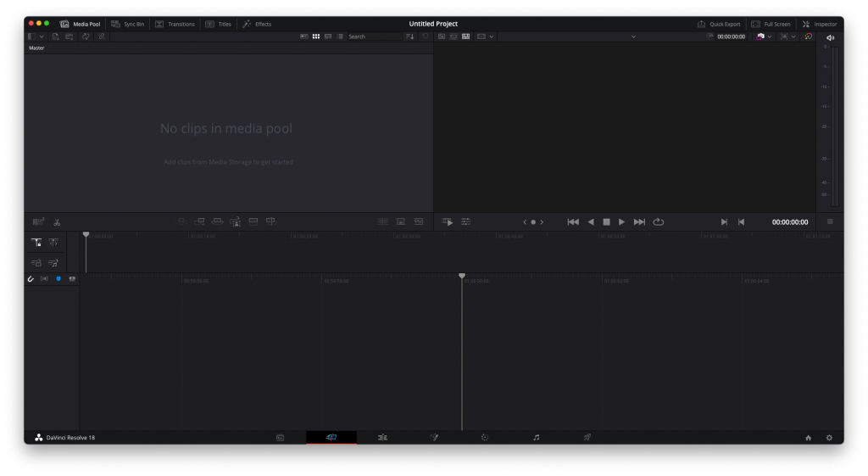Select Timeline viewer mode
The height and width of the screenshot is (476, 868).
tap(465, 36)
